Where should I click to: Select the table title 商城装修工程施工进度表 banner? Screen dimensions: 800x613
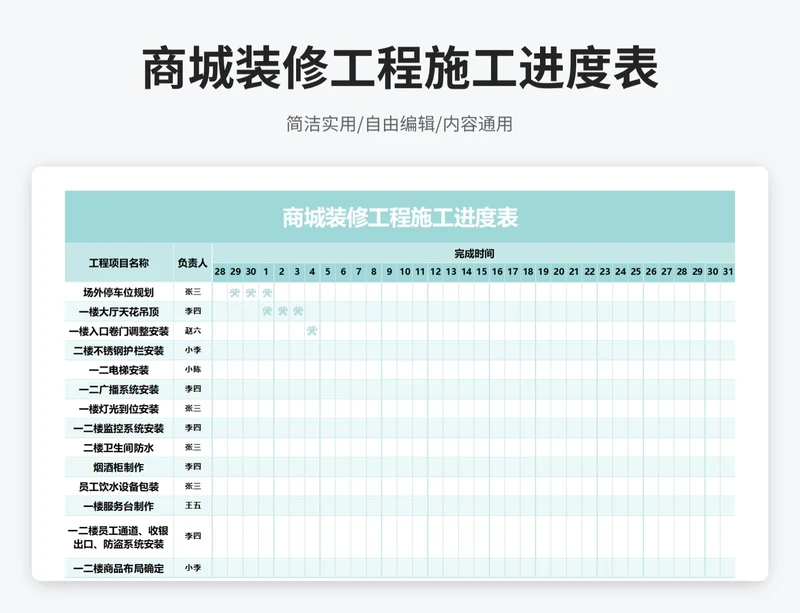(x=400, y=217)
